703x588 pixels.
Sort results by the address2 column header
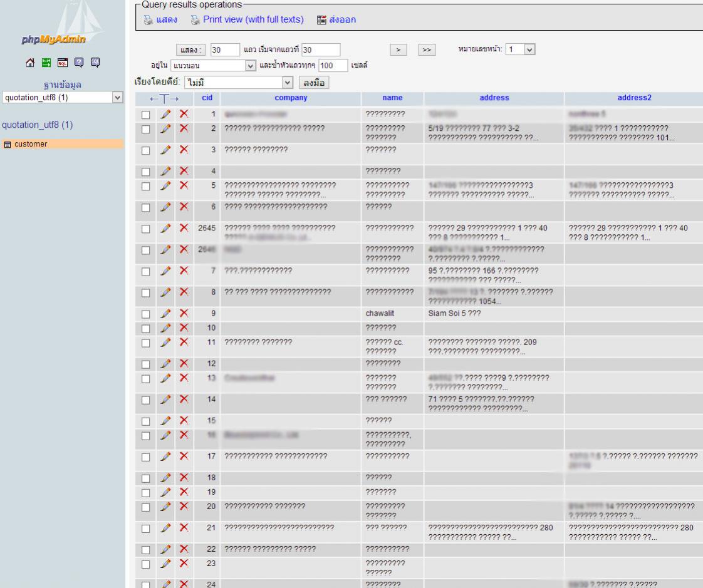point(635,98)
